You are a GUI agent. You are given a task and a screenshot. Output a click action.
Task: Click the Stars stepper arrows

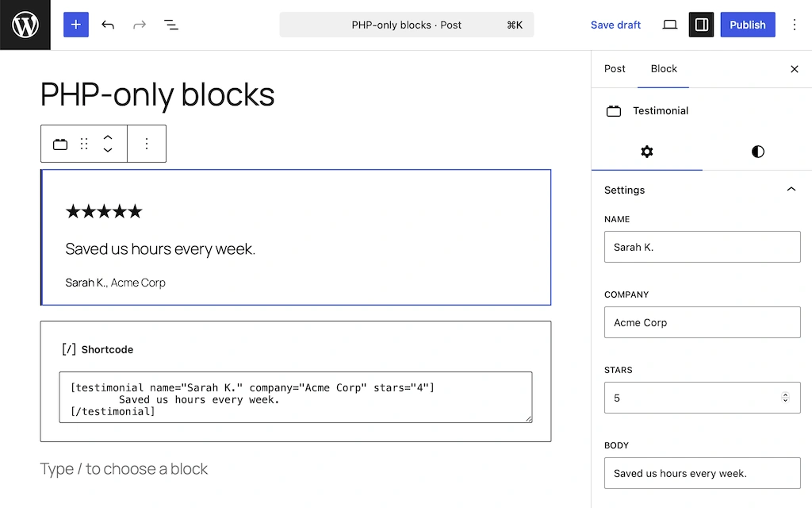[x=785, y=398]
